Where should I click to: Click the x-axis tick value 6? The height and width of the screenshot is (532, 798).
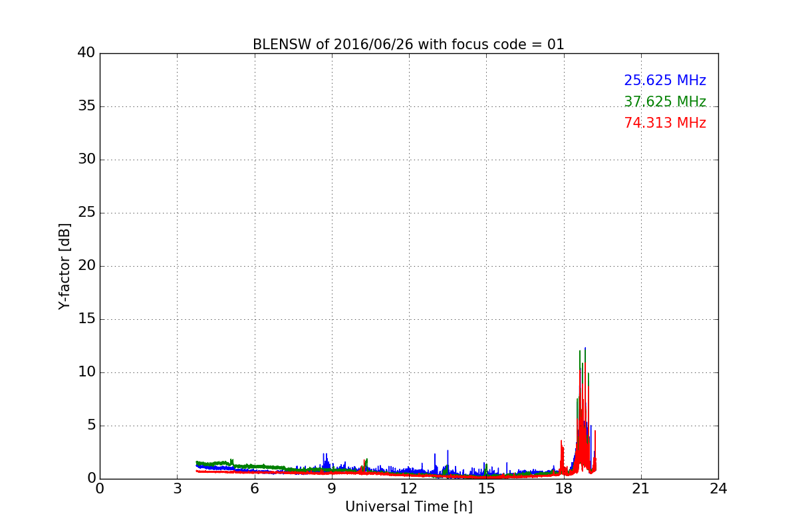coord(254,489)
